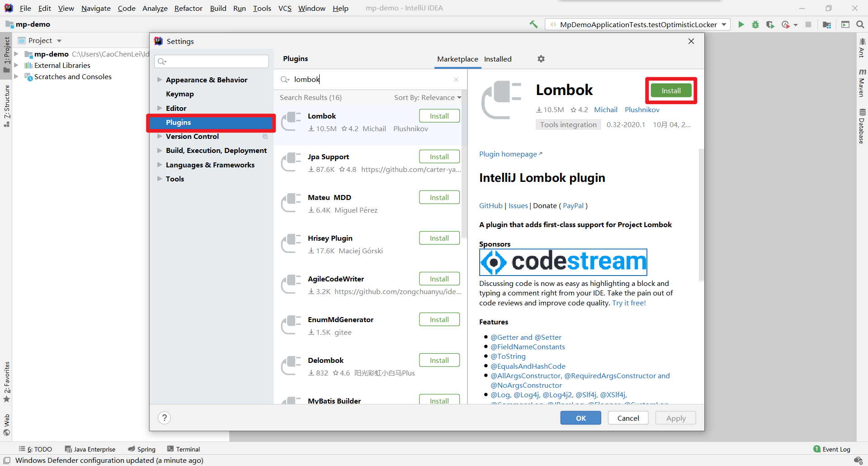Screen dimensions: 868x466
Task: Click the plugin marketplace search field
Action: pos(371,80)
